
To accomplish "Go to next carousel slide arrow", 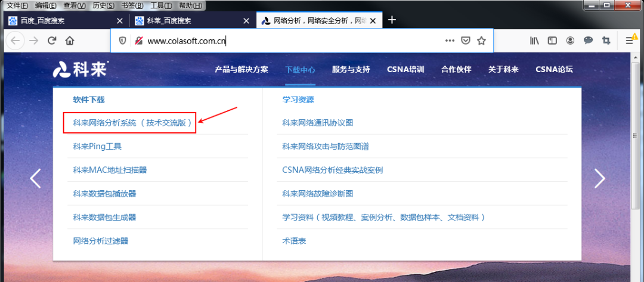I will (x=600, y=178).
